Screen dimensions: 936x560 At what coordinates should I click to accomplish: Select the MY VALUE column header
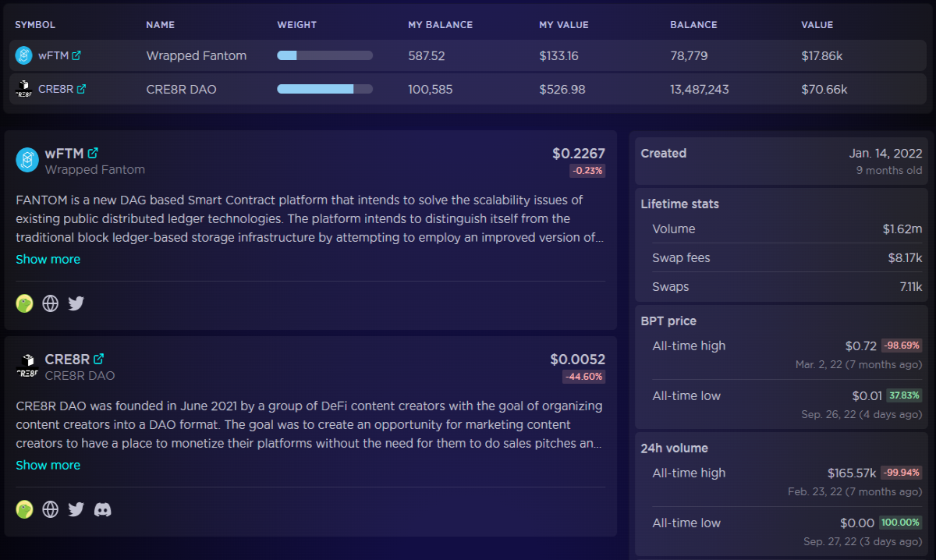564,25
